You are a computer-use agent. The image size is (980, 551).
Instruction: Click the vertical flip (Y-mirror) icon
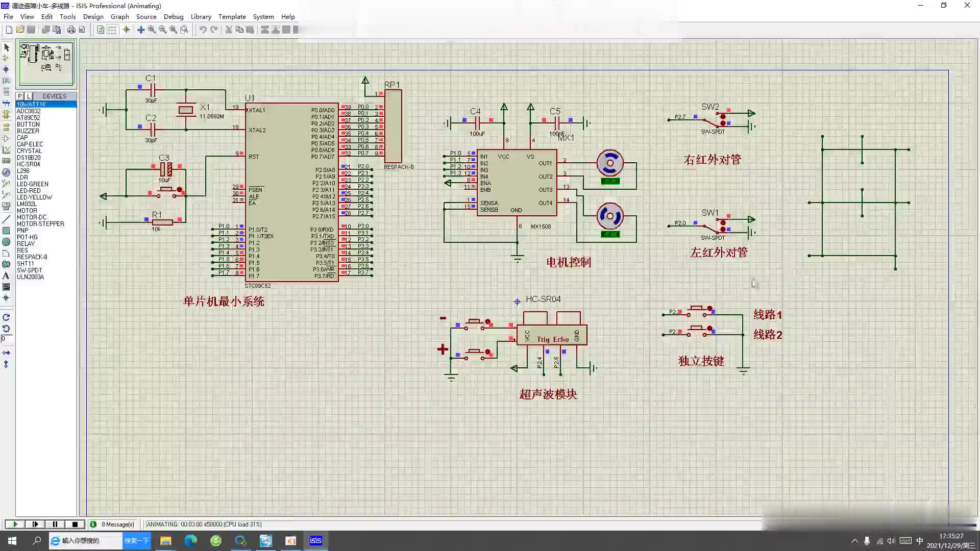[x=6, y=364]
